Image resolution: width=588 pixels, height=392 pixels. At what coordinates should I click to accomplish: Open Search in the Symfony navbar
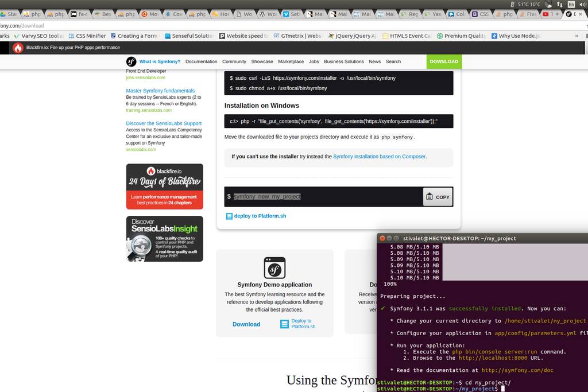click(x=393, y=61)
